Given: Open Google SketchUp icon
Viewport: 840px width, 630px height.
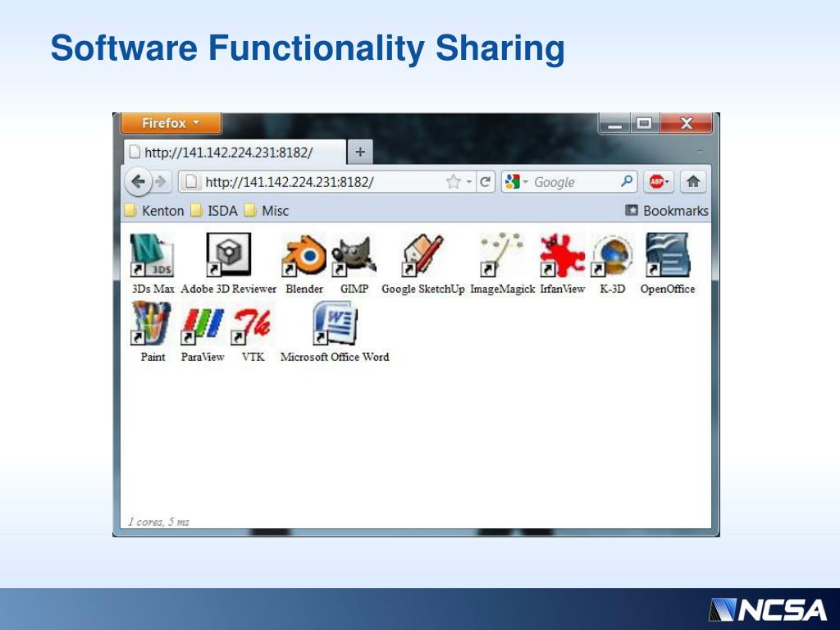Looking at the screenshot, I should pyautogui.click(x=422, y=255).
